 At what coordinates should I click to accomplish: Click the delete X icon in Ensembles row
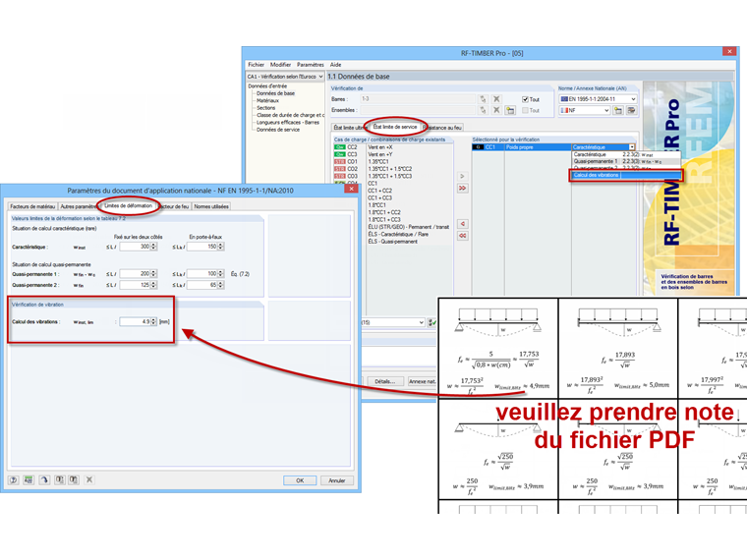pyautogui.click(x=496, y=110)
